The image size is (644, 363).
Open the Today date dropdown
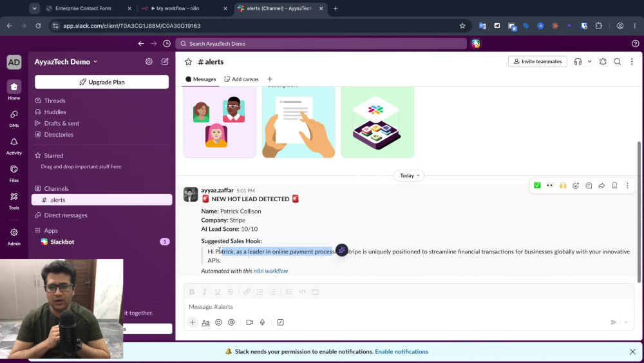tap(410, 175)
